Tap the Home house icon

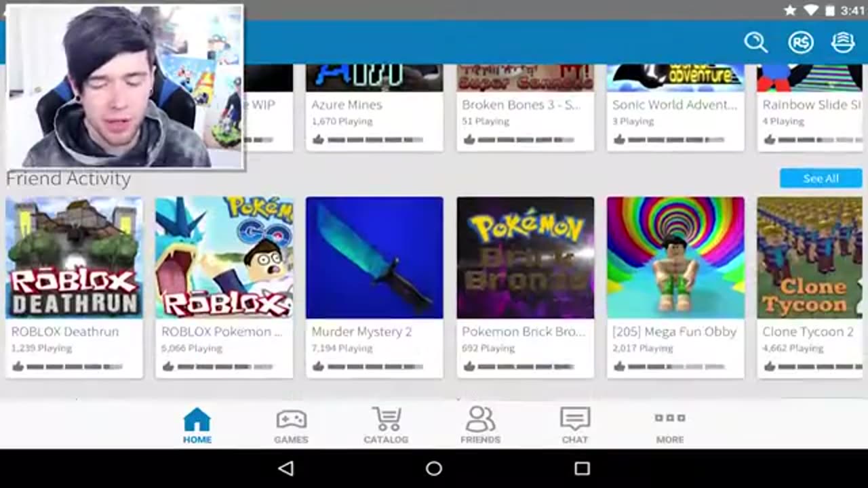click(197, 420)
